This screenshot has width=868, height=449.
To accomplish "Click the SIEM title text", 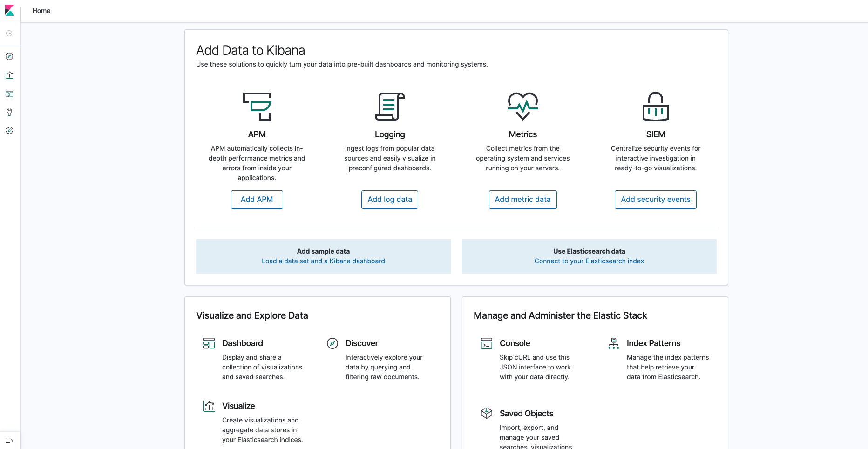I will 656,134.
